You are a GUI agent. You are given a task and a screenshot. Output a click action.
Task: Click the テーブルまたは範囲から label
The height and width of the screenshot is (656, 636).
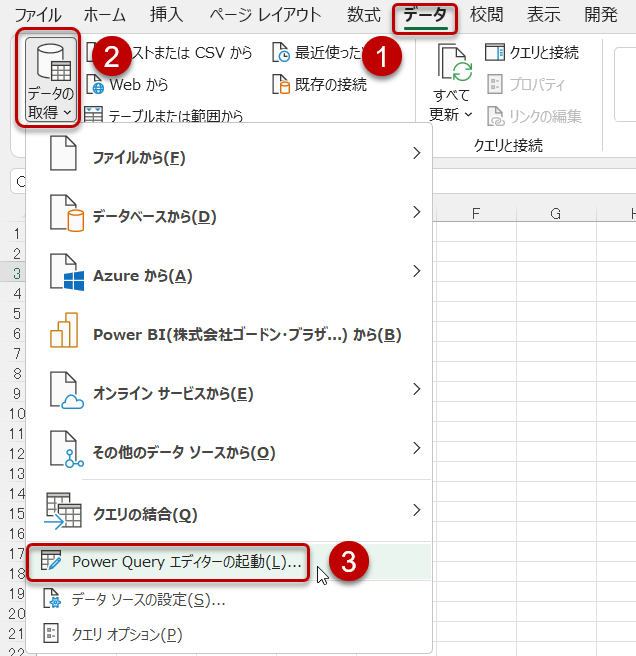point(175,115)
